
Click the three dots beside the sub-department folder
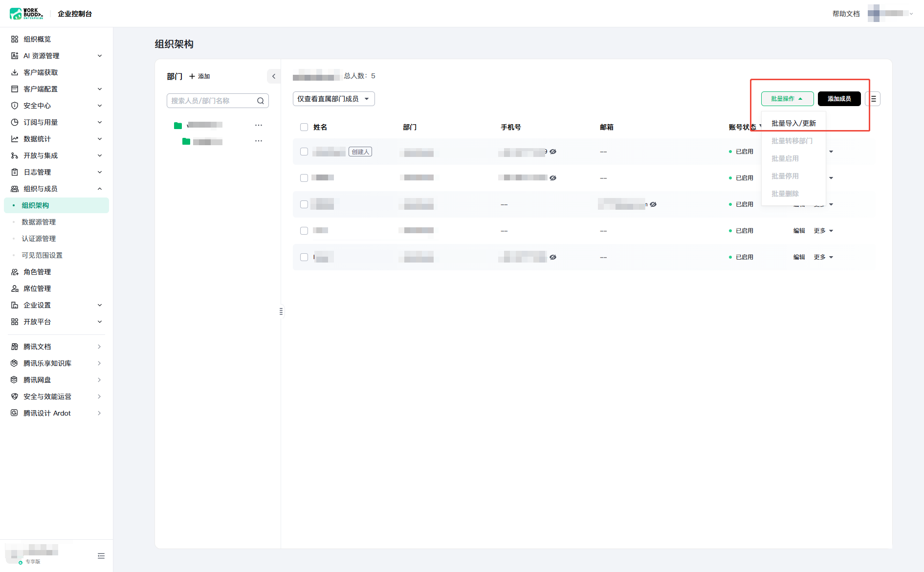(x=259, y=141)
